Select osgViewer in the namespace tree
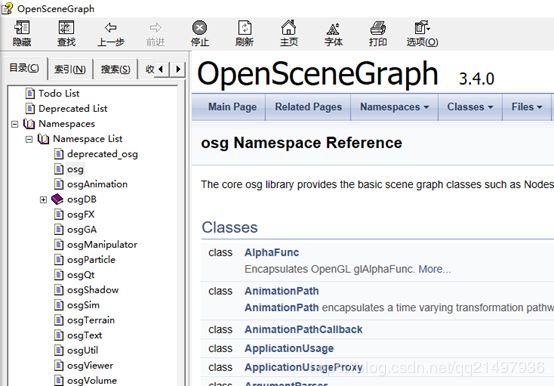The height and width of the screenshot is (386, 554). coord(90,366)
